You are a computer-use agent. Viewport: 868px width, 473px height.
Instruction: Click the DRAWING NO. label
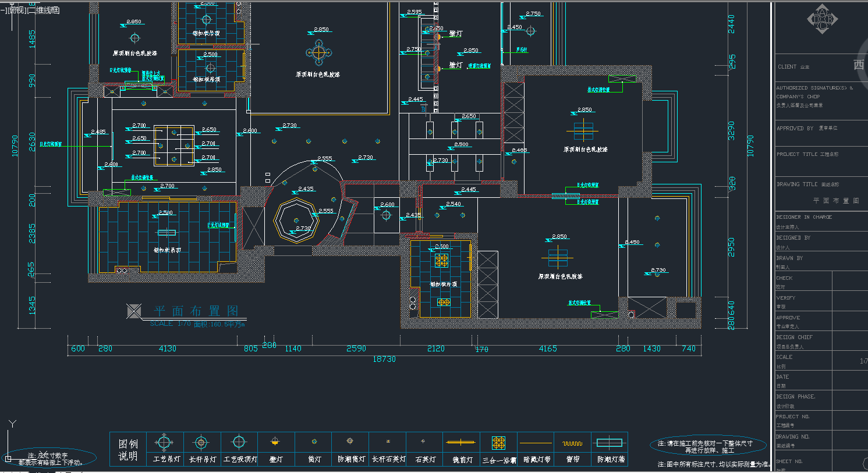pos(792,436)
